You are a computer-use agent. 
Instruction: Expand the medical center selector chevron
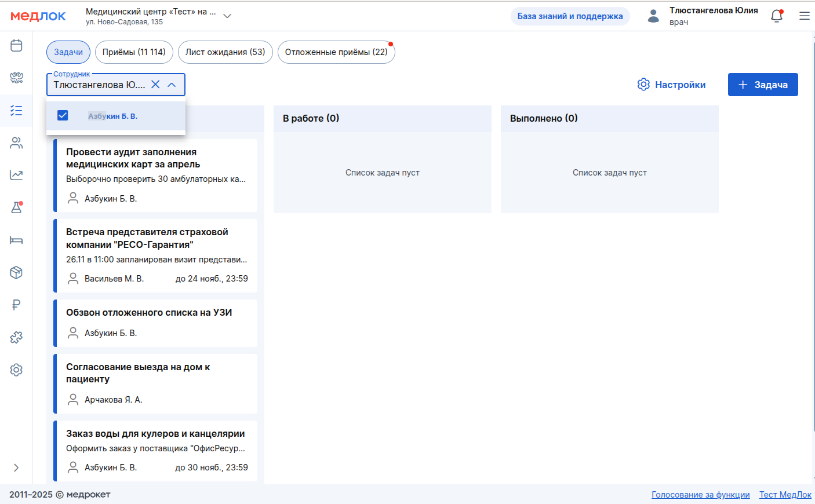[x=227, y=16]
